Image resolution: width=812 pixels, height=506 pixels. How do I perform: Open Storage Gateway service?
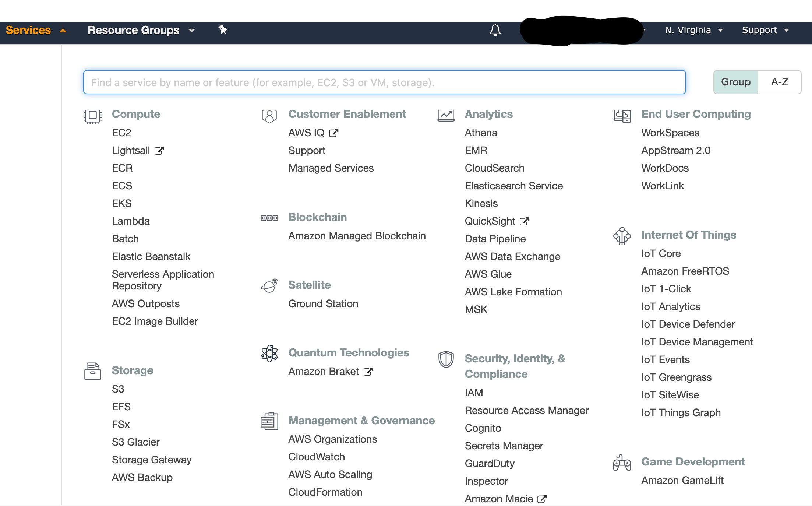[152, 460]
